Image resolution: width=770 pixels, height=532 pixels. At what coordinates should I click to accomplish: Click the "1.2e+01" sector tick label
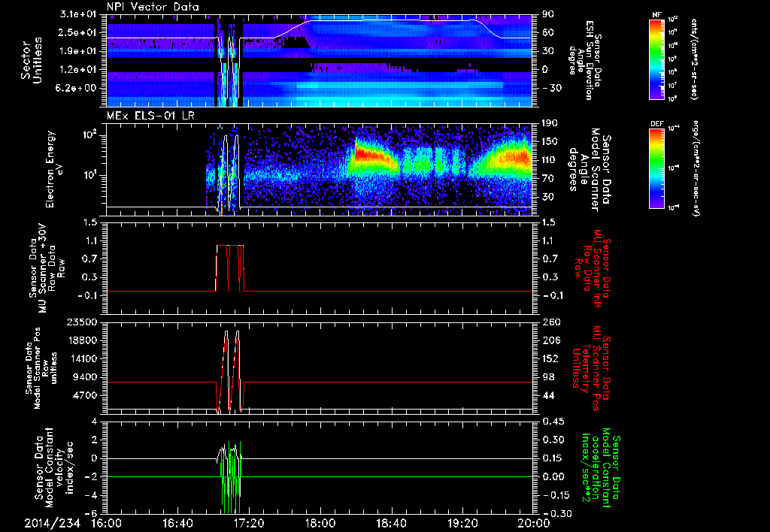tap(78, 70)
